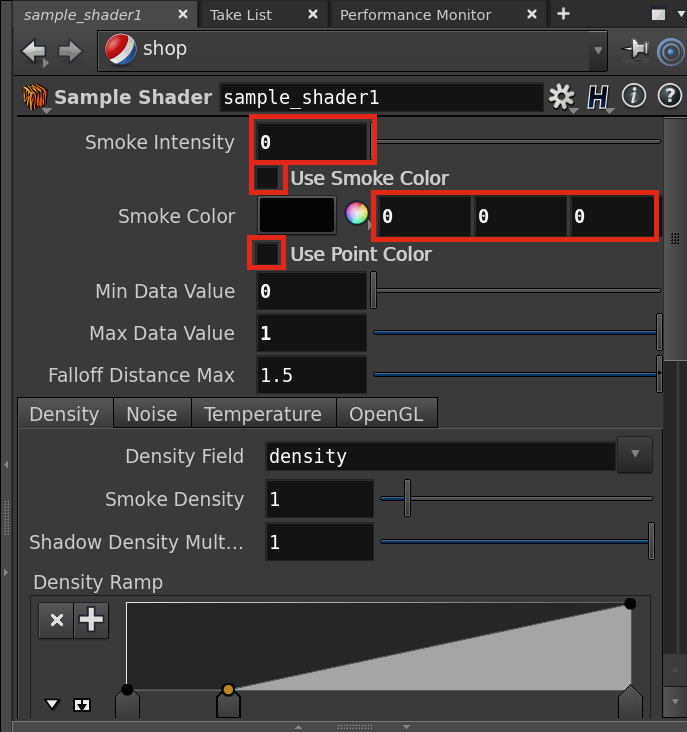Click the black Smoke Color swatch
The height and width of the screenshot is (732, 687).
297,215
